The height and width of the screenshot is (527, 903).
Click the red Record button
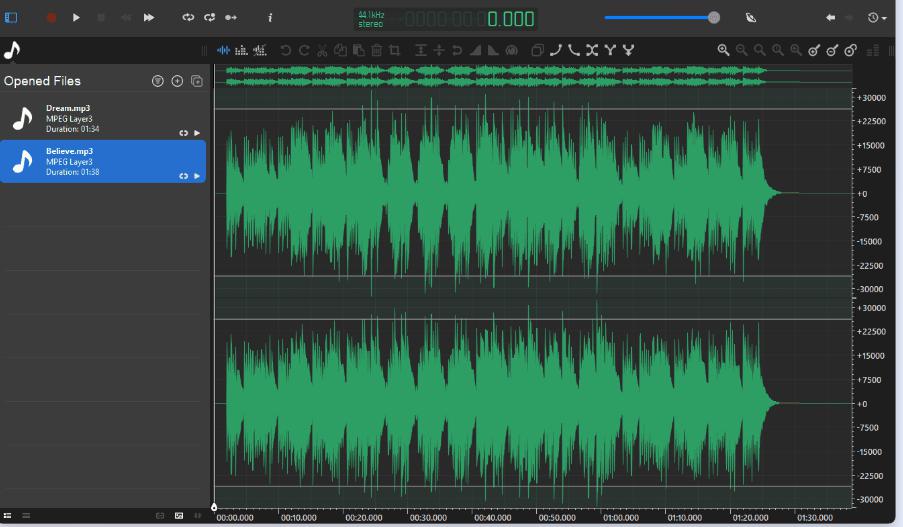click(52, 17)
